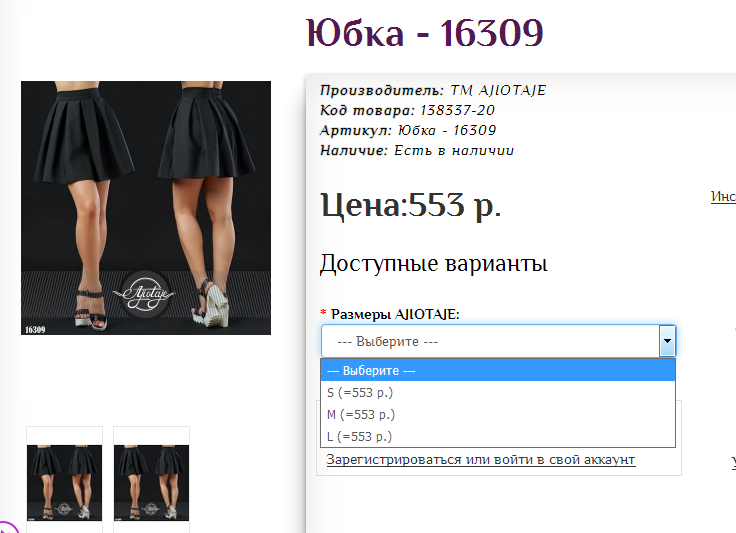Click the size dropdown arrow button
This screenshot has width=736, height=533.
pyautogui.click(x=667, y=341)
